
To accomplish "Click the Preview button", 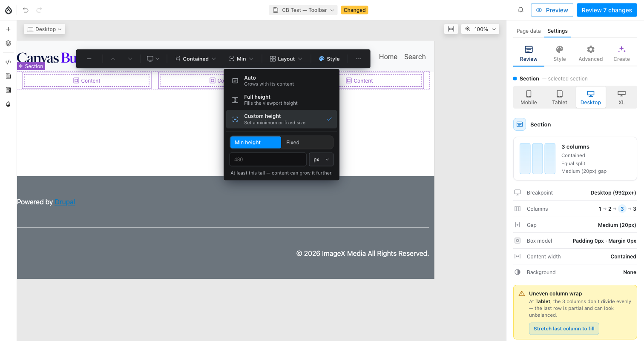I will pos(552,10).
